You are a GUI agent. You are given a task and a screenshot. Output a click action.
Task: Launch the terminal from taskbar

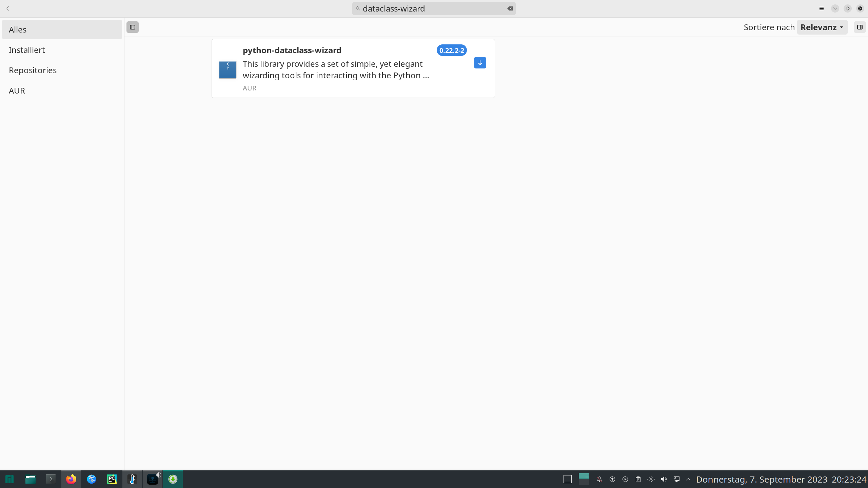(51, 479)
